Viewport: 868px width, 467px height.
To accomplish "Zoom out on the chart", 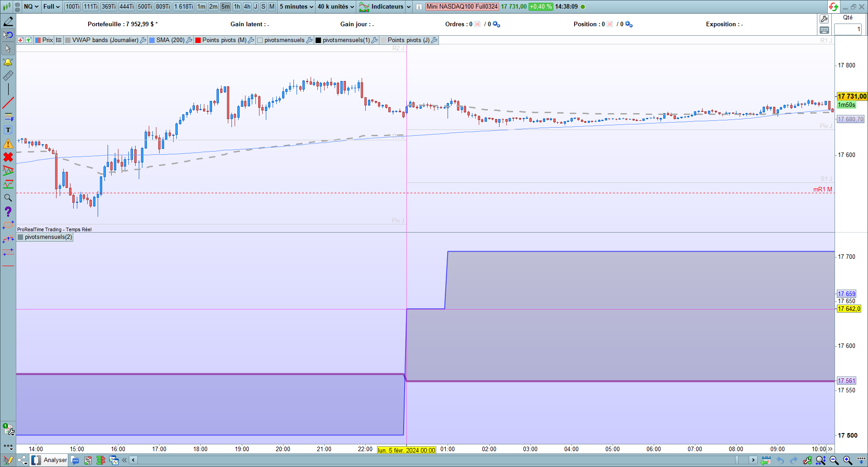I will [834, 461].
